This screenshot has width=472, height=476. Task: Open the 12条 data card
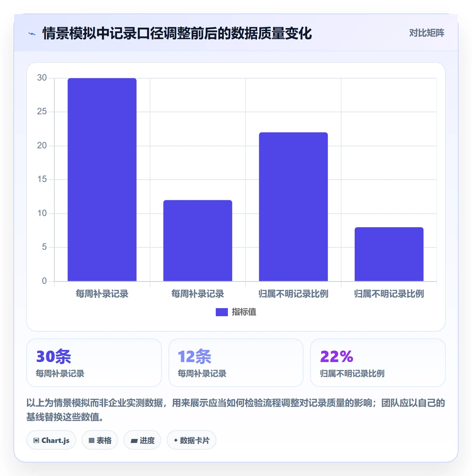[x=236, y=363]
